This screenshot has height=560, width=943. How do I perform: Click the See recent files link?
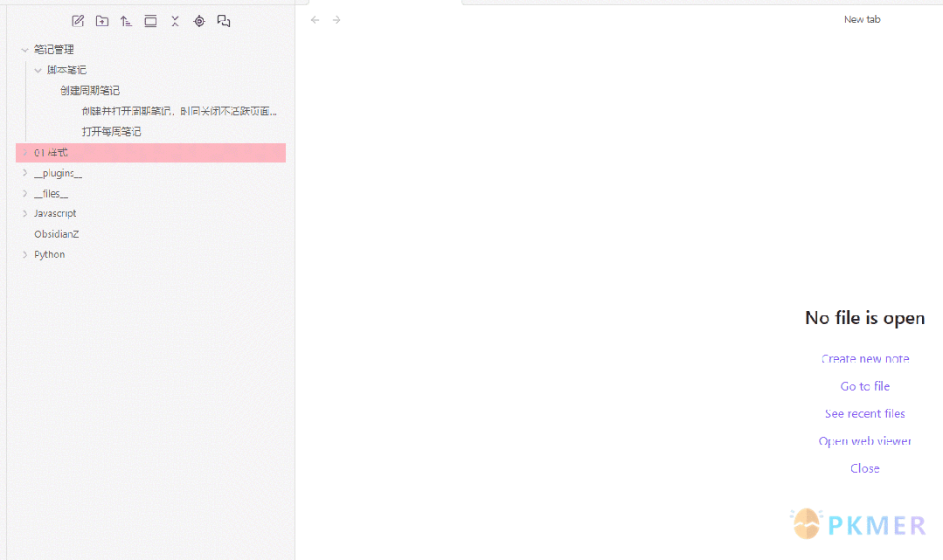click(x=865, y=414)
